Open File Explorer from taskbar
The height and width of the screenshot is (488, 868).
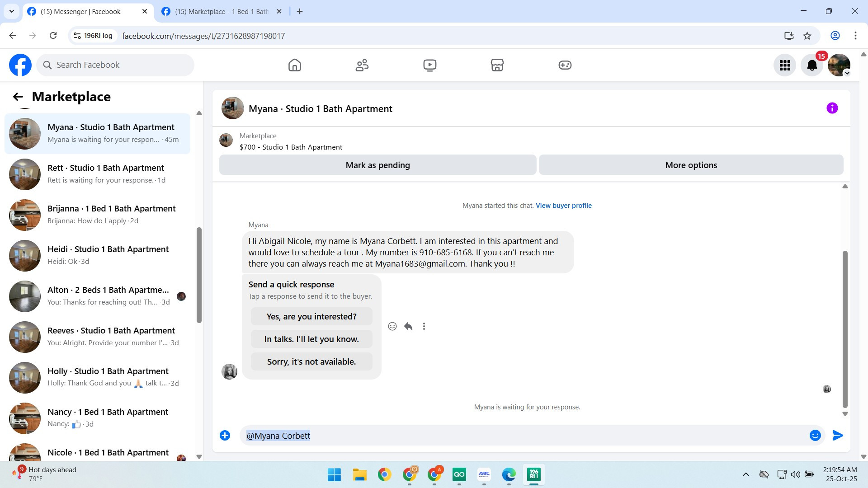[x=359, y=475]
